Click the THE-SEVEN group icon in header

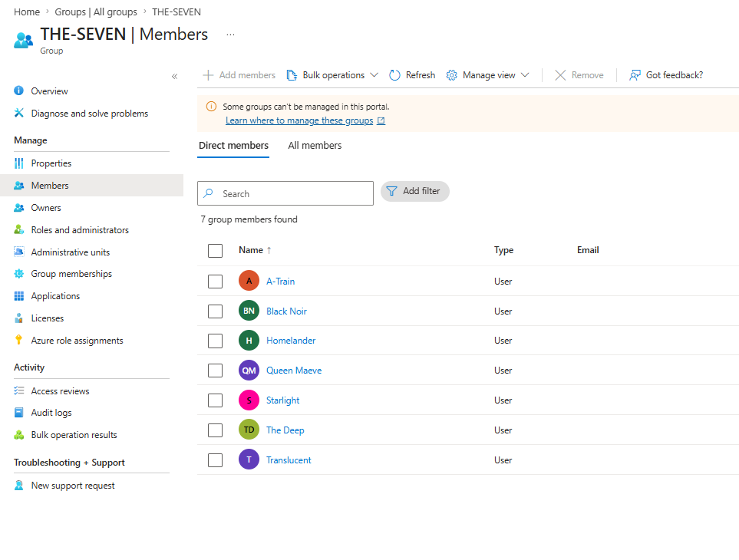pyautogui.click(x=24, y=41)
